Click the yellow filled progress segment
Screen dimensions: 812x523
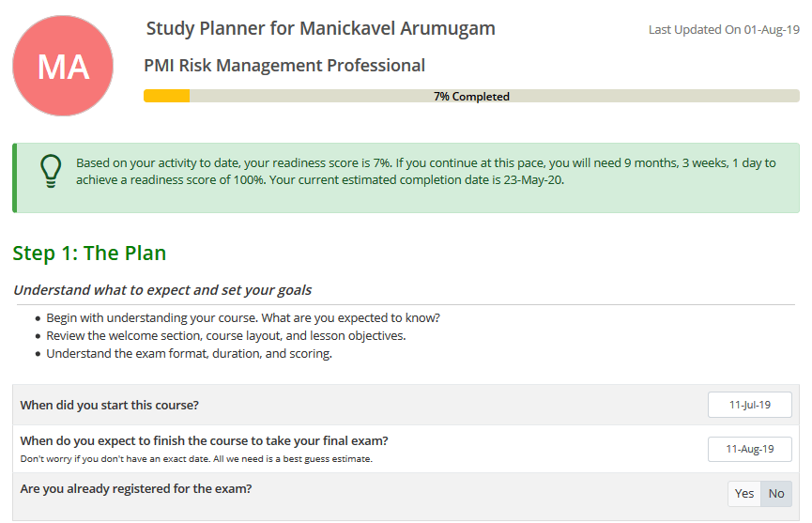166,96
